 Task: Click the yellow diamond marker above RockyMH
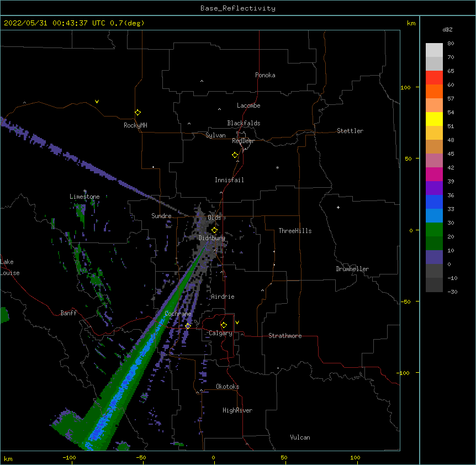point(138,113)
